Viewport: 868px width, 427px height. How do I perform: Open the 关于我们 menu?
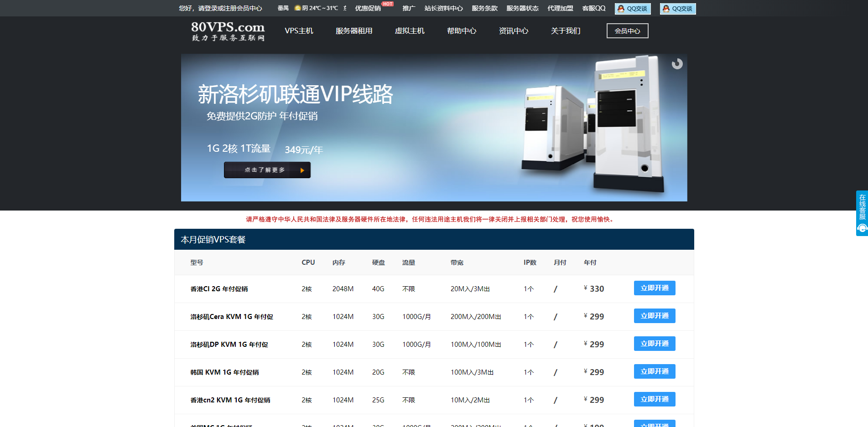click(566, 31)
